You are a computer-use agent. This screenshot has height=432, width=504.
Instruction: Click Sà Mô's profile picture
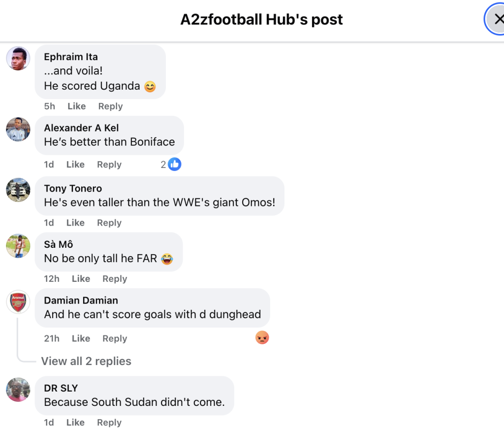coord(18,246)
